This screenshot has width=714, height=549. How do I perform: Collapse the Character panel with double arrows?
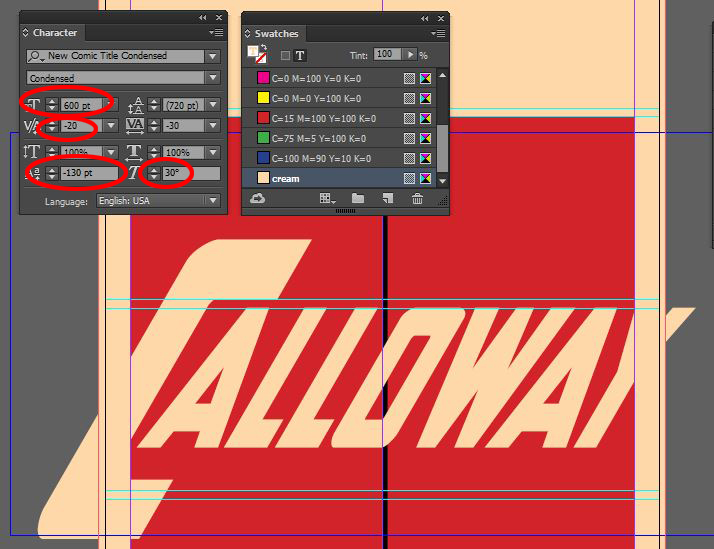[203, 18]
